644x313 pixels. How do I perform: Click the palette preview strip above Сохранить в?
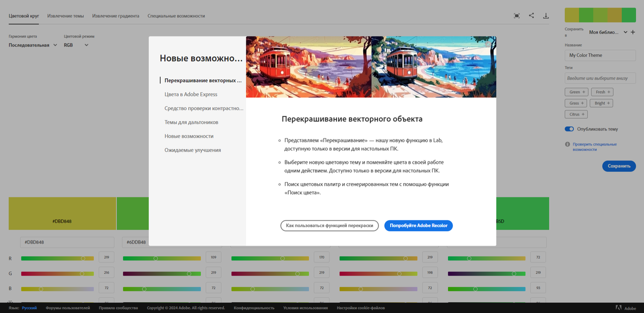[x=600, y=15]
